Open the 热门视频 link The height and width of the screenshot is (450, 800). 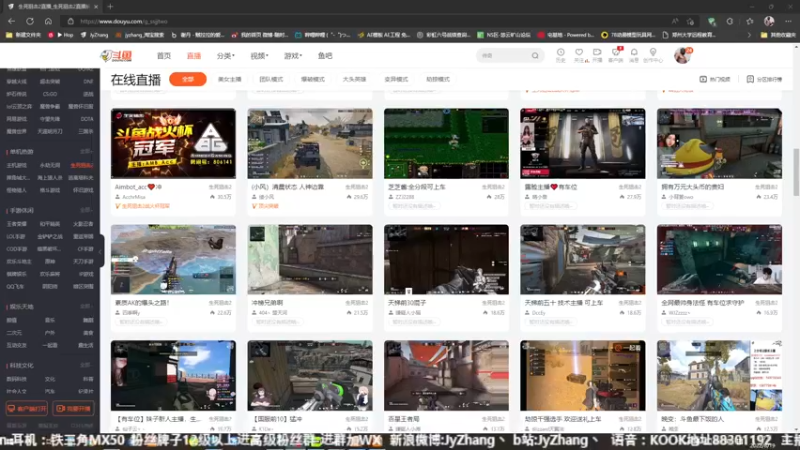coord(714,79)
